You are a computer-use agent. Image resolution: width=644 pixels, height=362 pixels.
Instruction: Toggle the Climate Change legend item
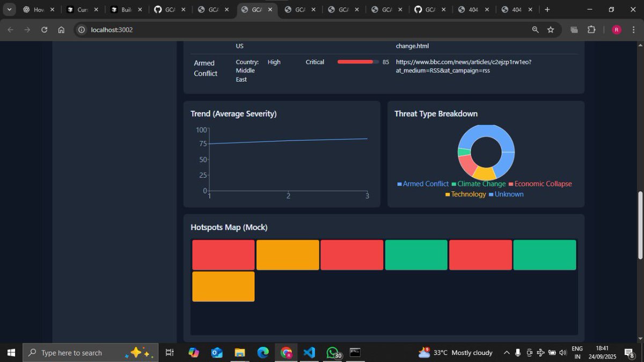pos(479,184)
